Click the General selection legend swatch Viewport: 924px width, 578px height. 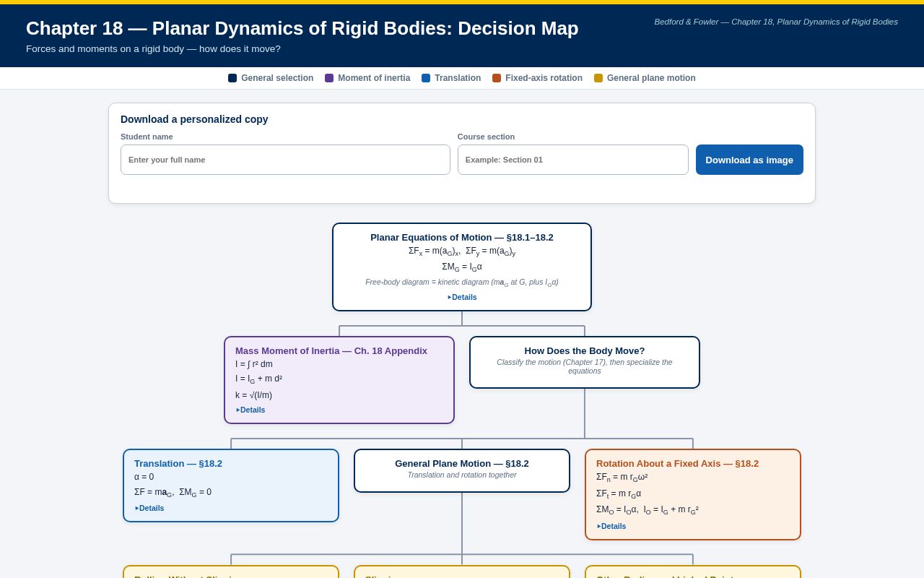pos(232,78)
